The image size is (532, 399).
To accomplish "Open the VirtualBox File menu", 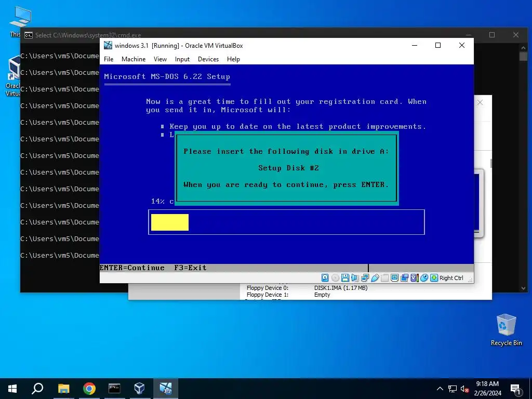I will tap(109, 59).
